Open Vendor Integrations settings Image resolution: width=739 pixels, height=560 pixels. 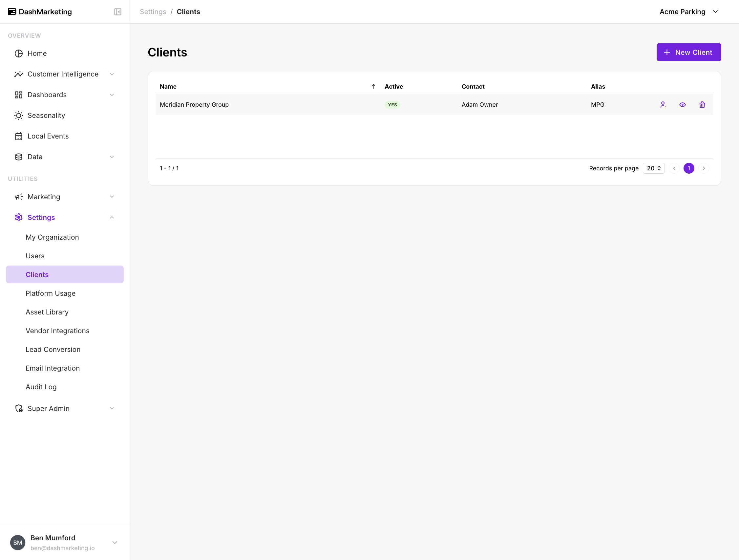[x=65, y=331]
